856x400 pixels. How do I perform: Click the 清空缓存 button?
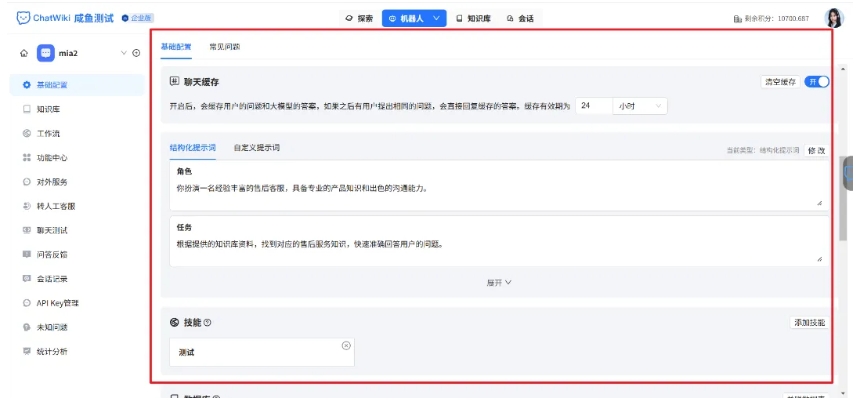780,82
